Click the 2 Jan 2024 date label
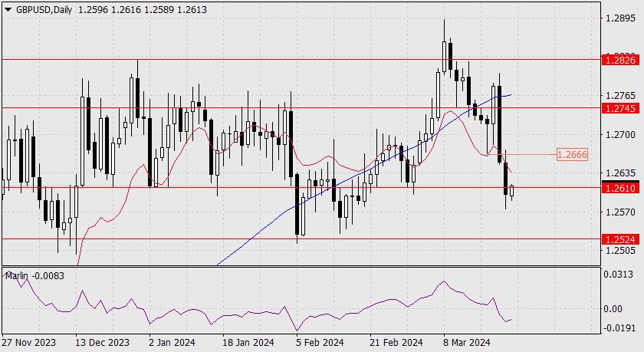 tap(172, 343)
